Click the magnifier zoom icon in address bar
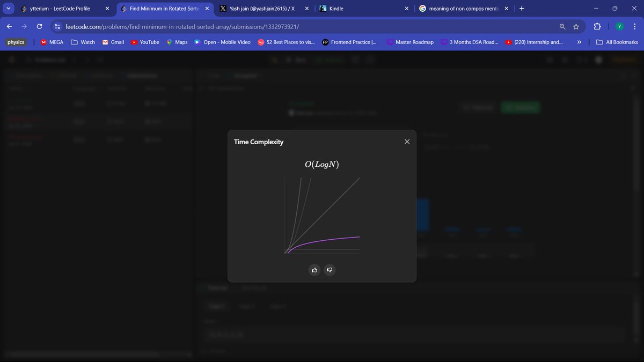Image resolution: width=644 pixels, height=362 pixels. pos(561,26)
